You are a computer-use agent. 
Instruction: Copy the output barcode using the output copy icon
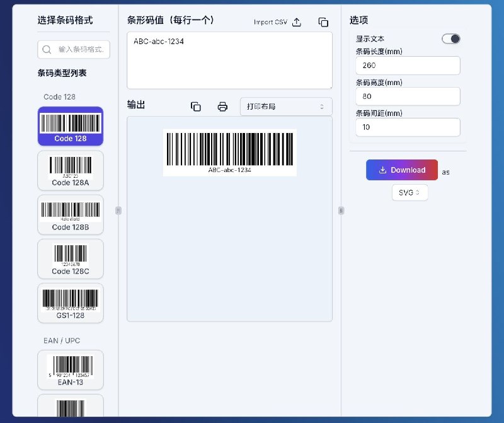[196, 107]
